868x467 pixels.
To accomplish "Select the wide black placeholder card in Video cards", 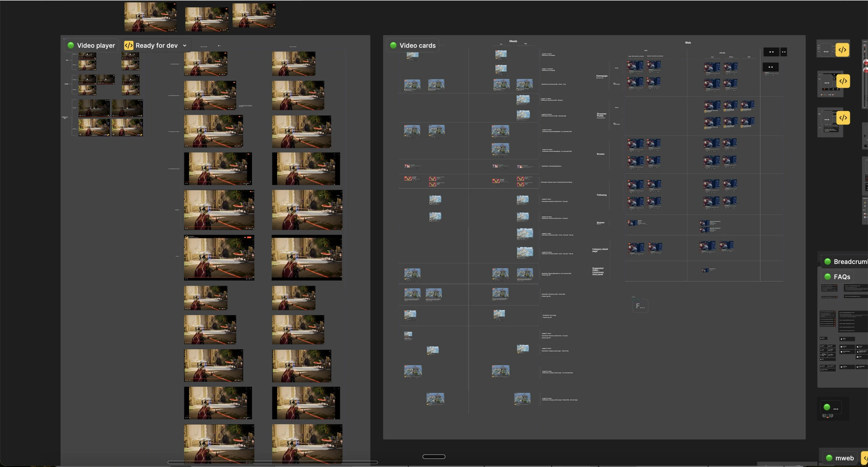I will [x=771, y=52].
